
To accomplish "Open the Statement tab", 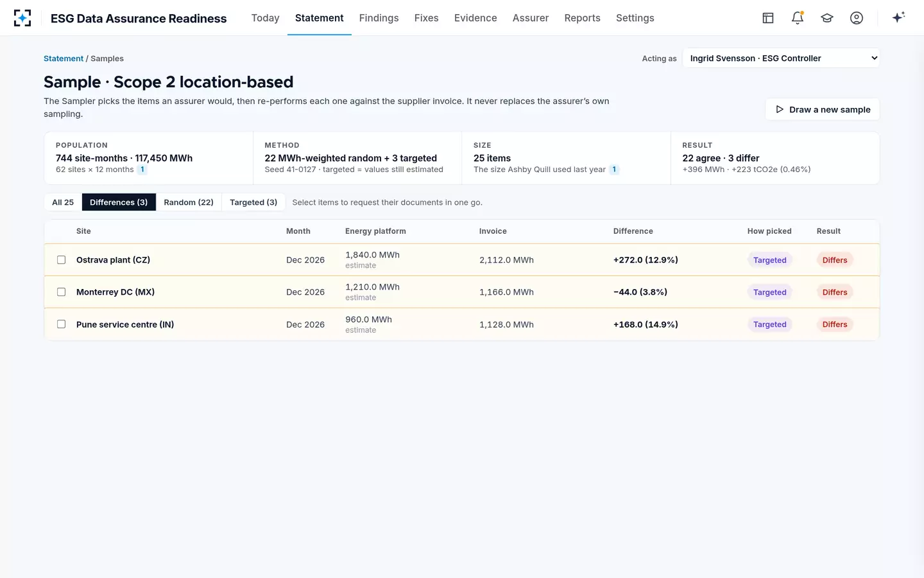I will 320,18.
